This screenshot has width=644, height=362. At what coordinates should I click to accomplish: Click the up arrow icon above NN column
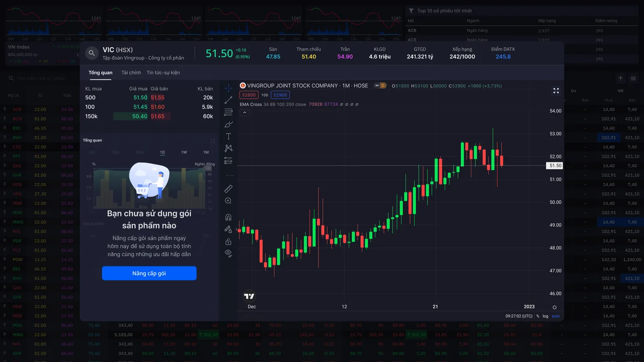tap(621, 79)
